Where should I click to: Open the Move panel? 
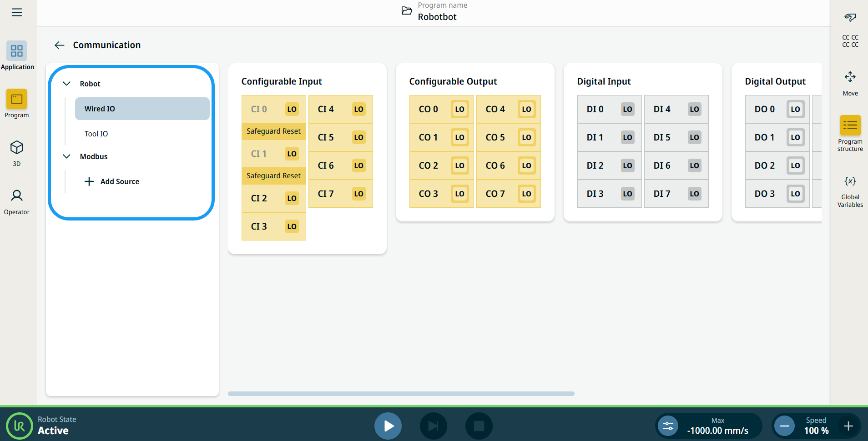coord(850,83)
